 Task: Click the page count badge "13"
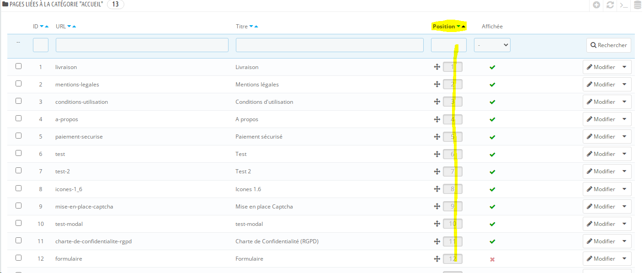tap(115, 5)
